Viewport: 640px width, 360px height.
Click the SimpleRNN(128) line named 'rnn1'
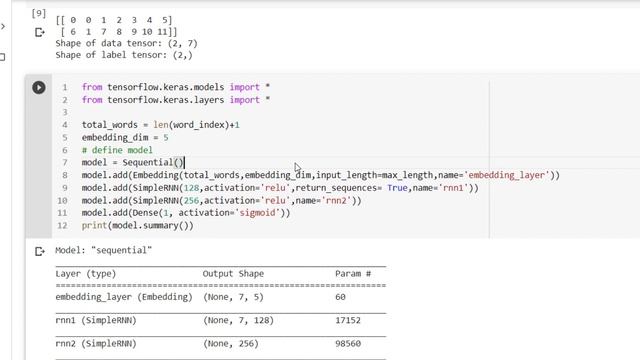click(280, 188)
